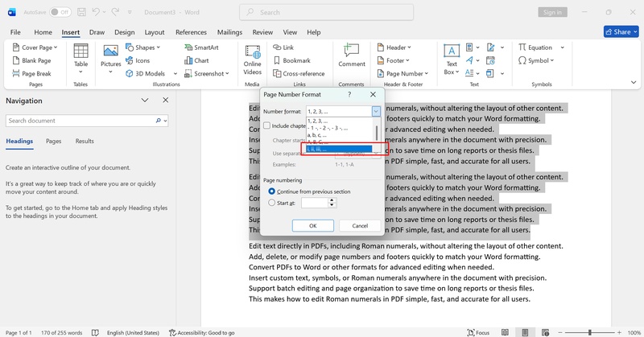
Task: Switch to the Layout ribbon tab
Action: click(x=155, y=31)
